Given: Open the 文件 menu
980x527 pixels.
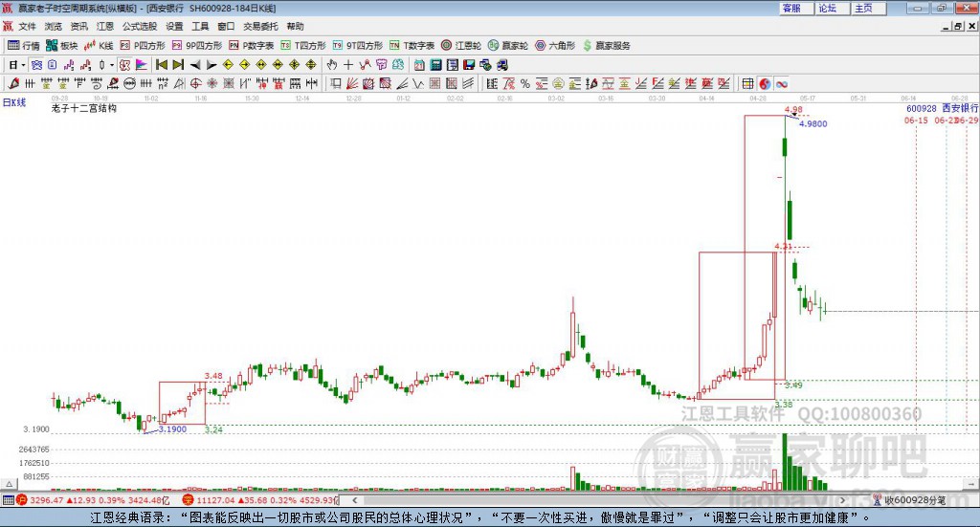Looking at the screenshot, I should (27, 26).
